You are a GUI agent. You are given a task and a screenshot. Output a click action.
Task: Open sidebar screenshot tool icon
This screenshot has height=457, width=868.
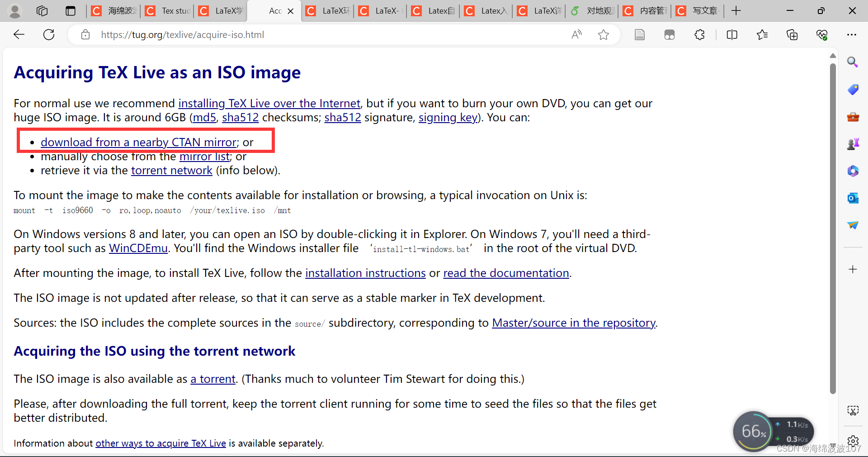coord(853,410)
